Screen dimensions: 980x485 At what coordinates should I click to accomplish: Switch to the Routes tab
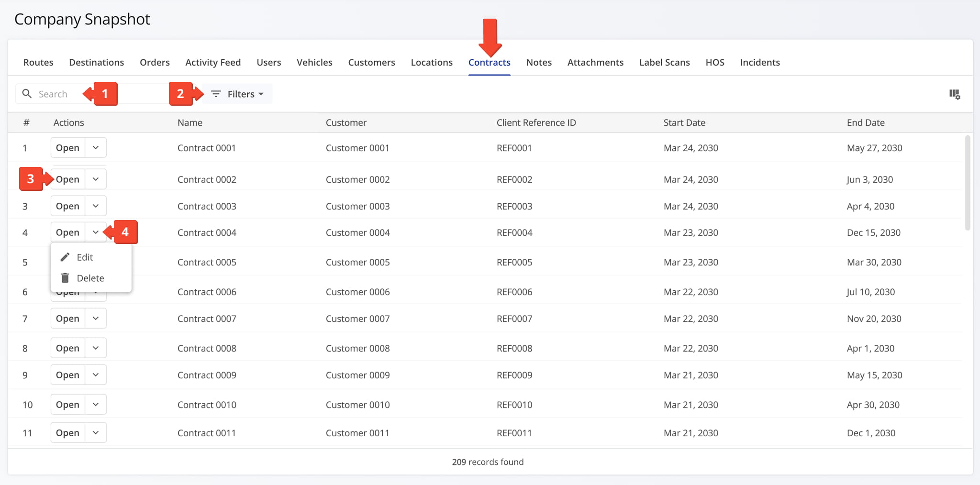pyautogui.click(x=38, y=62)
